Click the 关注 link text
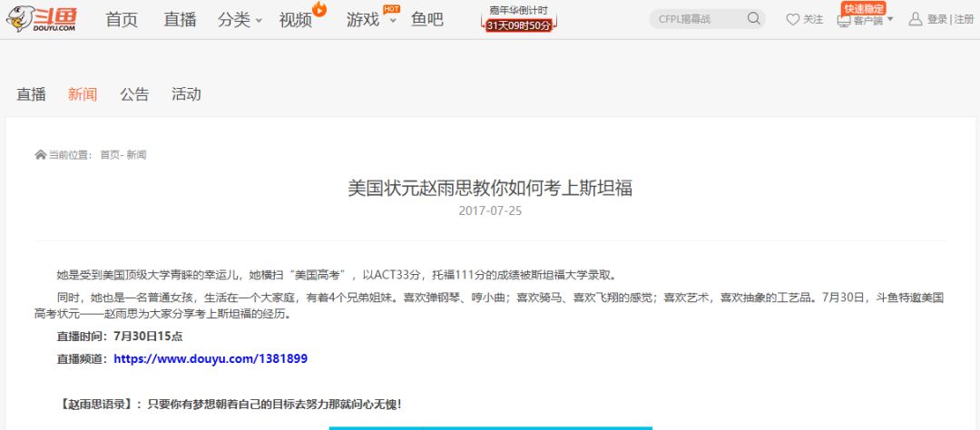980x430 pixels. click(813, 19)
